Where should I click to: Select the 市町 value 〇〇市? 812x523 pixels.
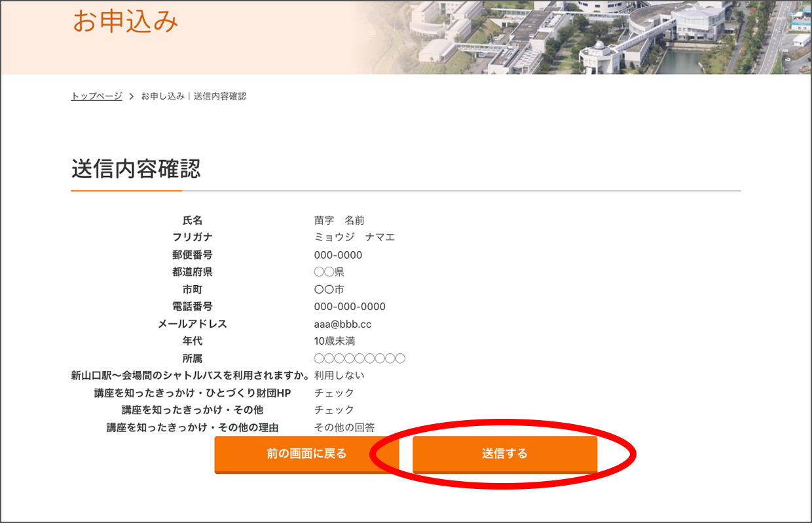pyautogui.click(x=331, y=288)
